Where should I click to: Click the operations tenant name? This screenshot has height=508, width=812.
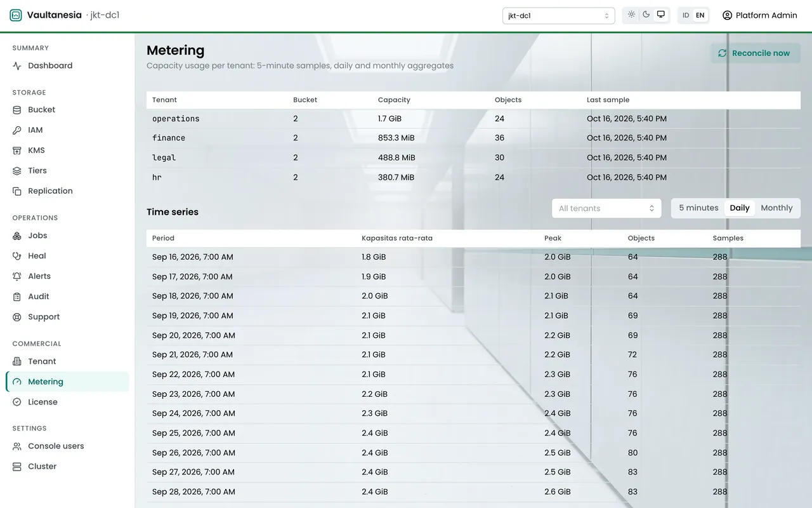pos(176,119)
